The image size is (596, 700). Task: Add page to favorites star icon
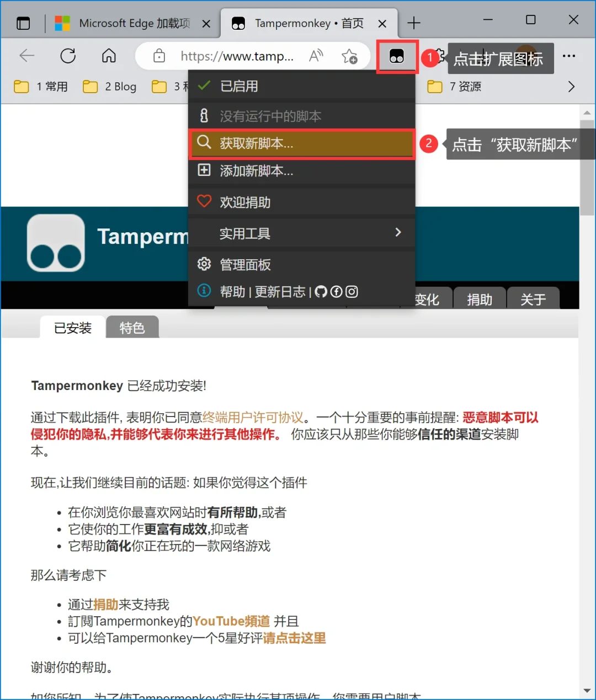pyautogui.click(x=349, y=56)
